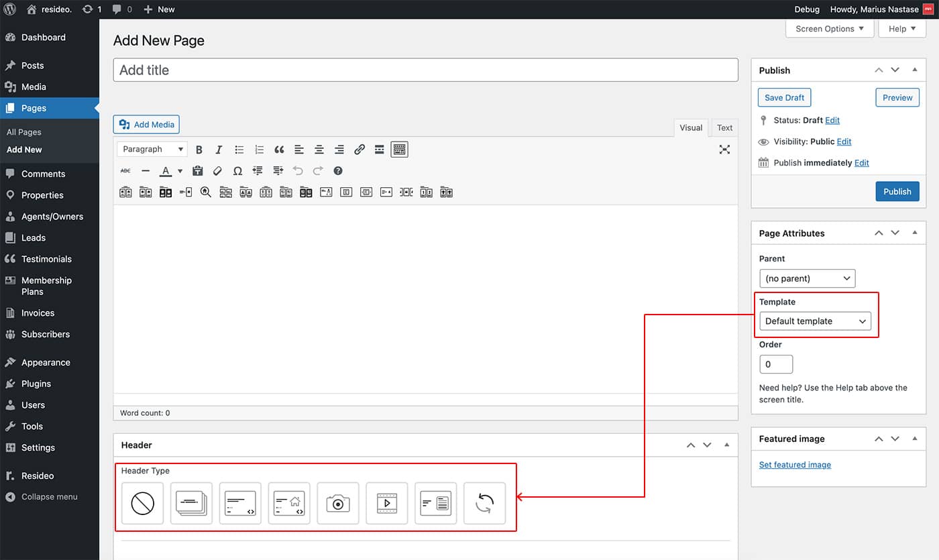The width and height of the screenshot is (939, 560).
Task: Choose the video header type icon
Action: (x=387, y=503)
